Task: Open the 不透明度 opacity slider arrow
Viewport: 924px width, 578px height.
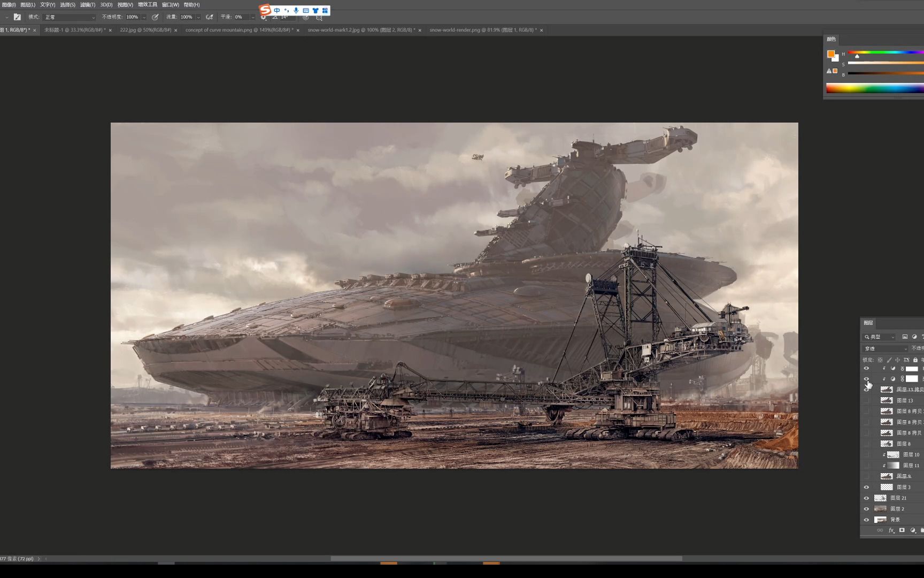Action: click(144, 17)
